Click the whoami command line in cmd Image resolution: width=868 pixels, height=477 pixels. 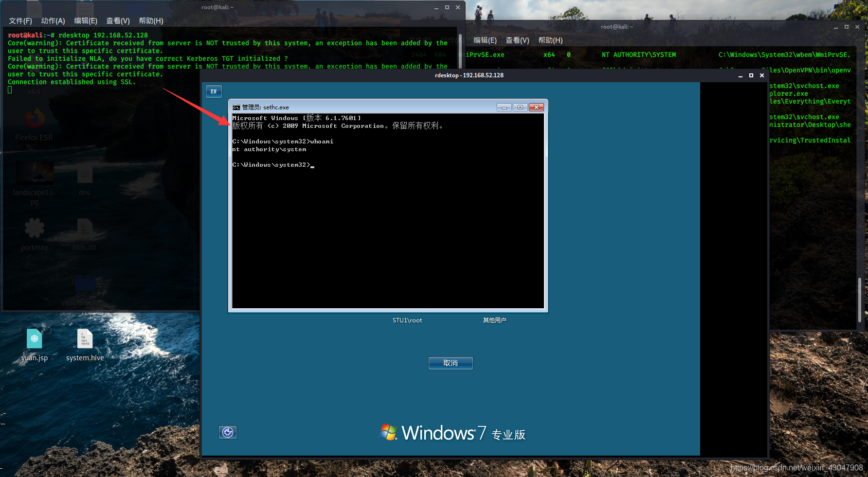[283, 141]
